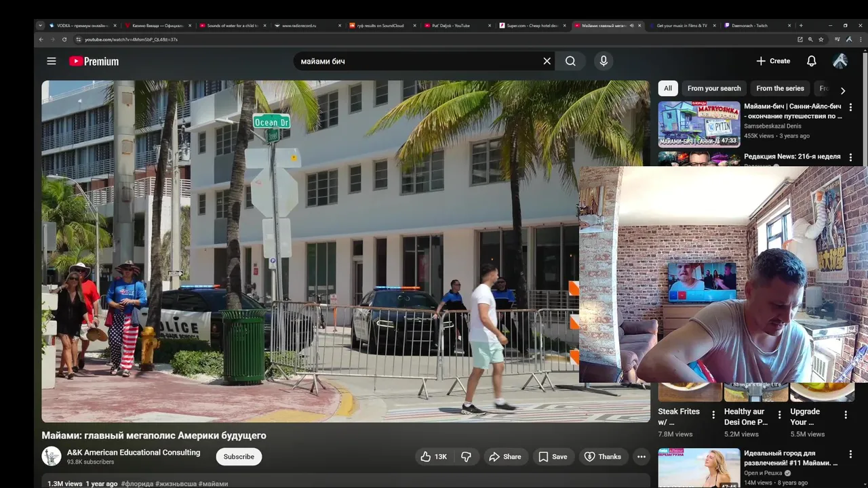Open the YouTube hamburger guide menu
Image resolution: width=868 pixels, height=488 pixels.
[52, 61]
